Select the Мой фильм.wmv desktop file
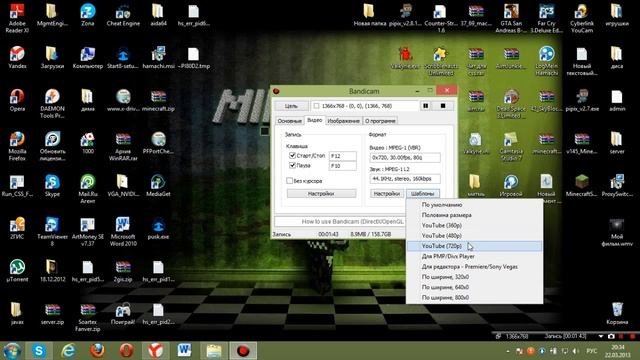 click(617, 232)
